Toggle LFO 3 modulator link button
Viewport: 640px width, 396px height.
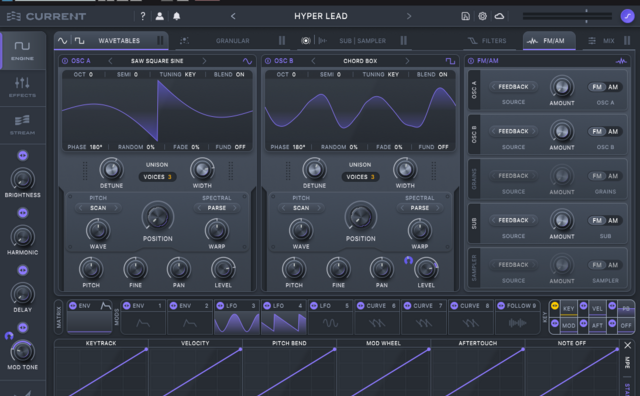[x=220, y=306]
